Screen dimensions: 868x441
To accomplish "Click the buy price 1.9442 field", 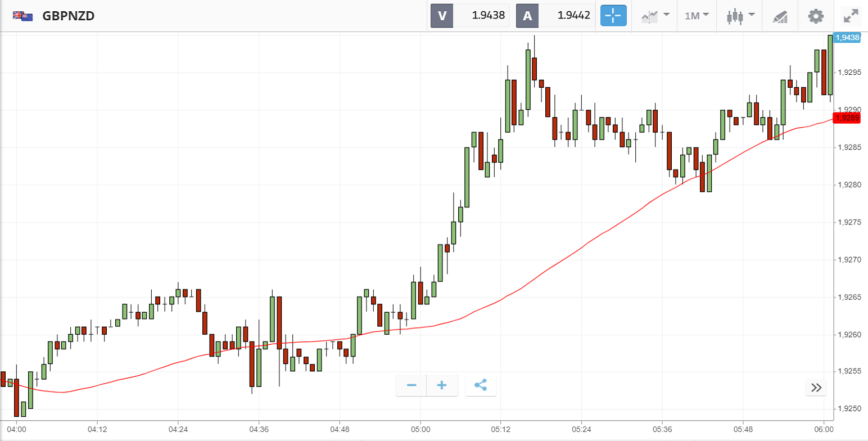I will tap(567, 16).
